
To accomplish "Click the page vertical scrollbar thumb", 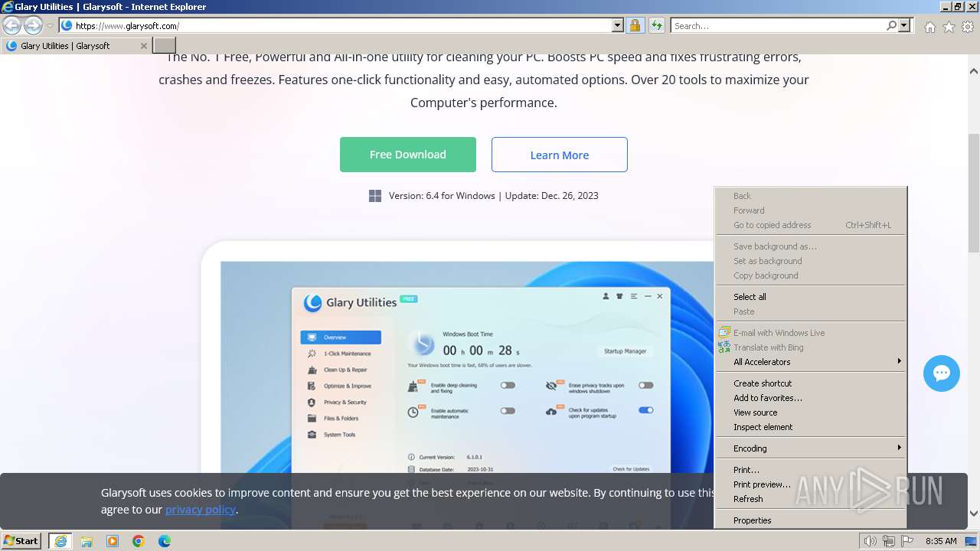I will click(974, 193).
